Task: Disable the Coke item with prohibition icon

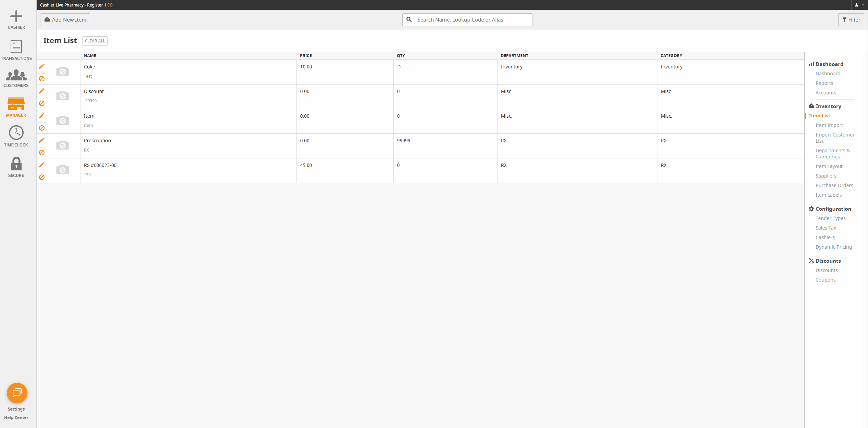Action: pyautogui.click(x=41, y=79)
